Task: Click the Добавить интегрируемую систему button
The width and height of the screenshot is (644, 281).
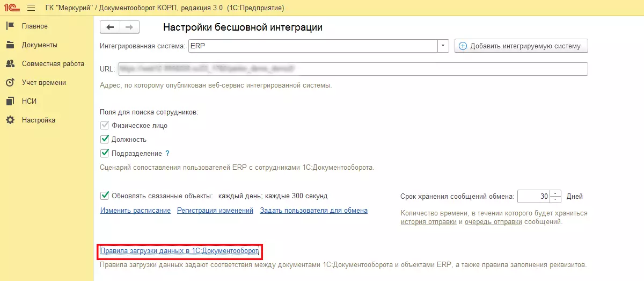Action: 521,46
